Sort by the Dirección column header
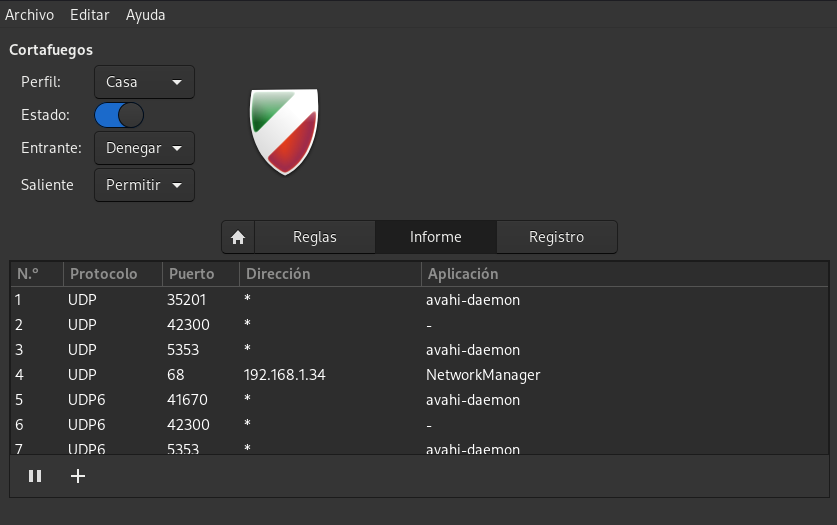Viewport: 837px width, 525px height. pyautogui.click(x=330, y=274)
